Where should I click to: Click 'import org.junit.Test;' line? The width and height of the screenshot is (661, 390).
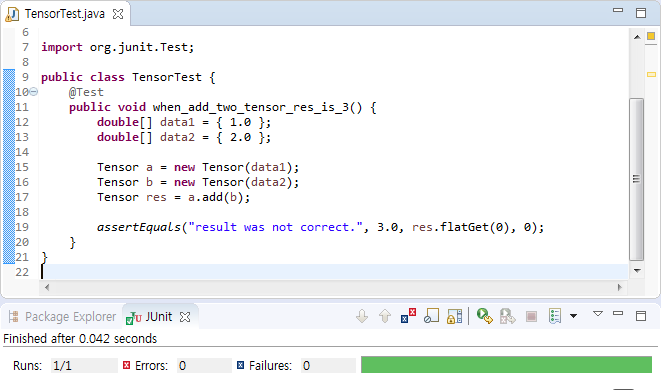[x=118, y=47]
